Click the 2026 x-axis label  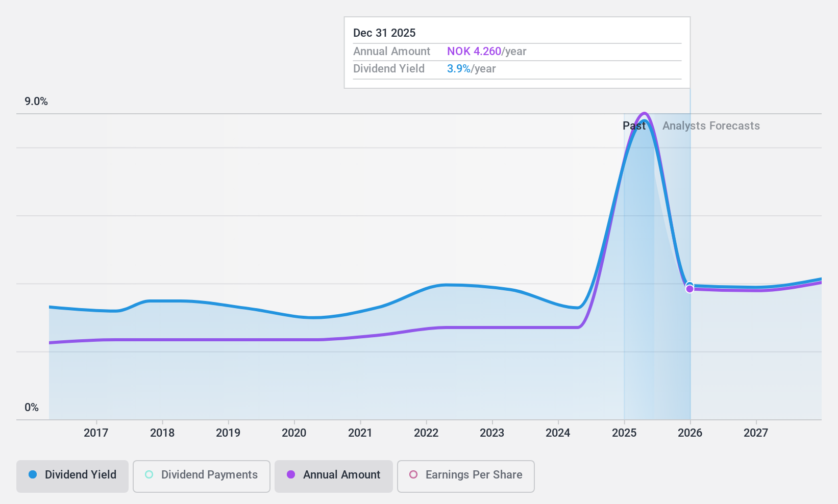pos(690,433)
